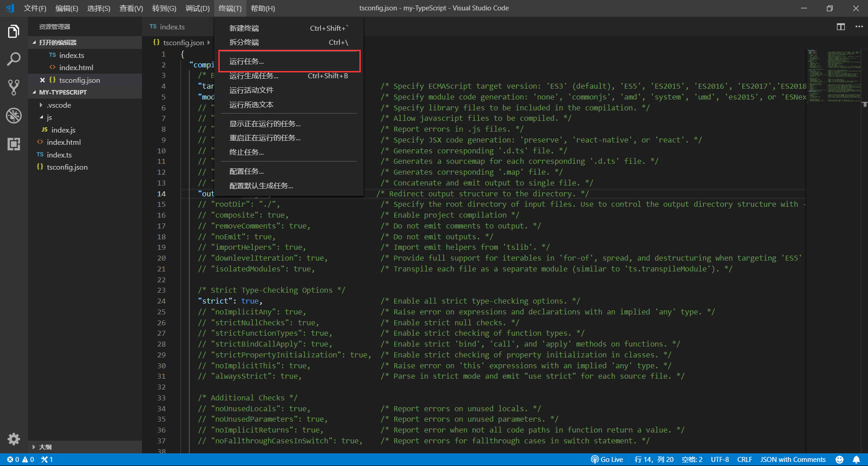This screenshot has height=466, width=868.
Task: Click the feedback smiley icon
Action: tap(840, 459)
